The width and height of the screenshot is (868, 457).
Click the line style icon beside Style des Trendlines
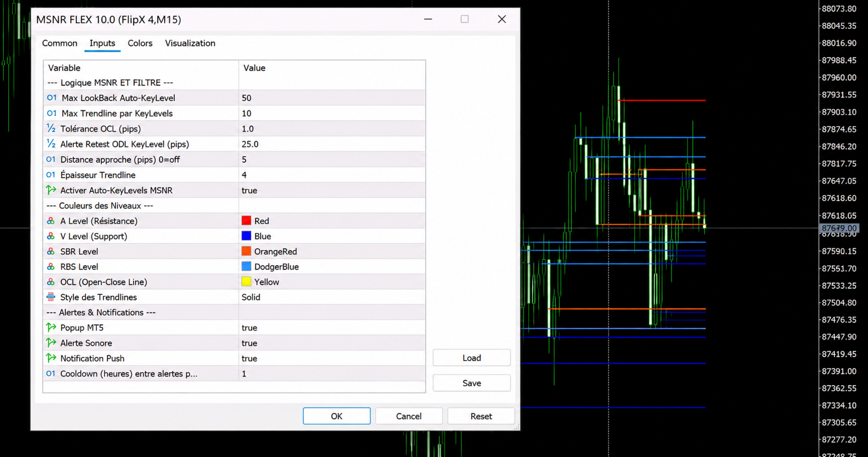coord(51,297)
